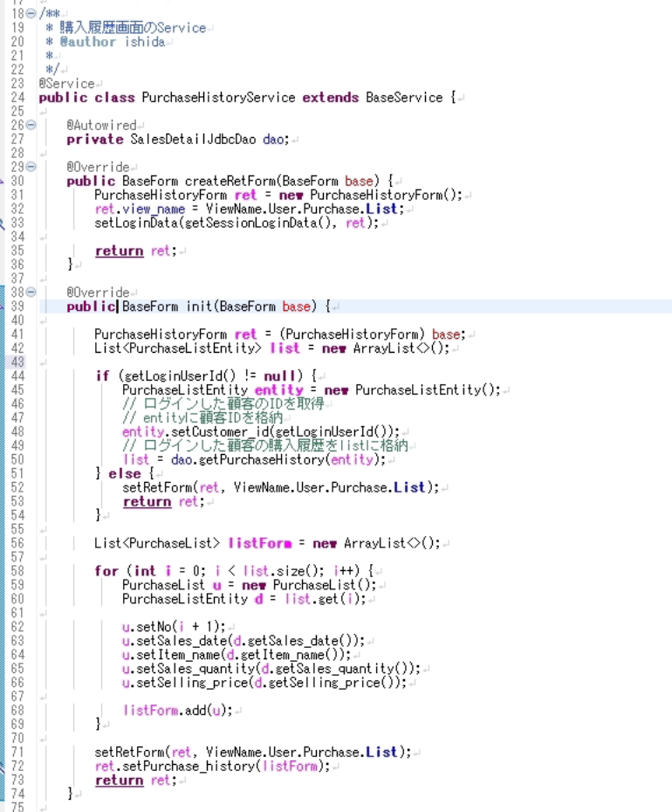This screenshot has width=672, height=812.
Task: Click the 'private' keyword on line 27
Action: (95, 140)
